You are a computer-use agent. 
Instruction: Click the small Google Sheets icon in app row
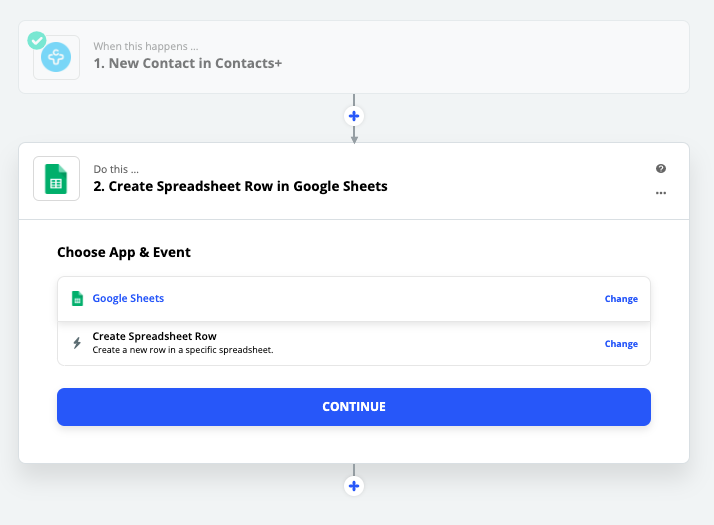pos(77,299)
